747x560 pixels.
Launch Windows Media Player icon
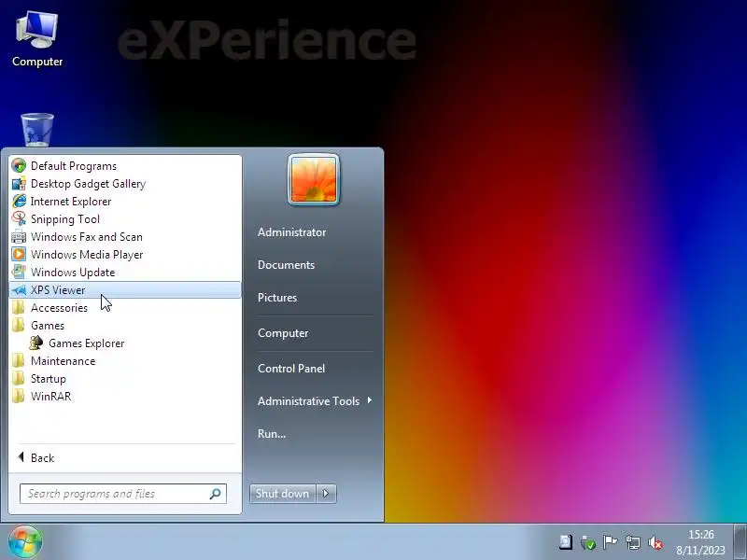[19, 254]
